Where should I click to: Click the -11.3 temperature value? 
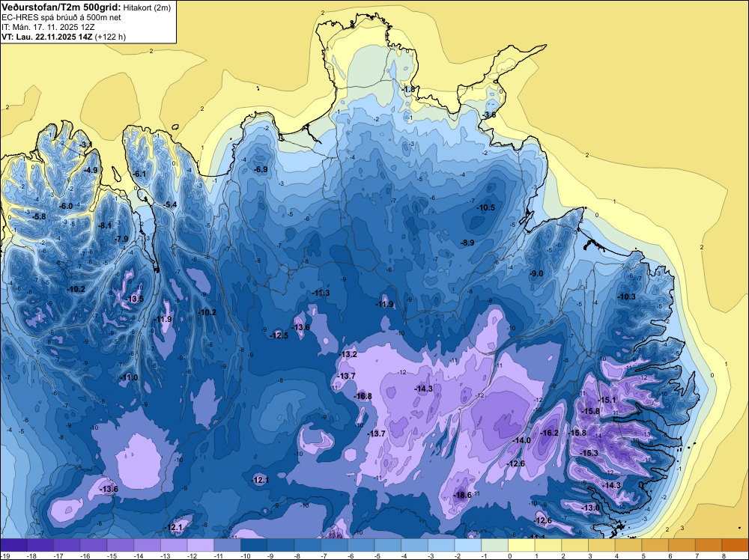coord(320,293)
